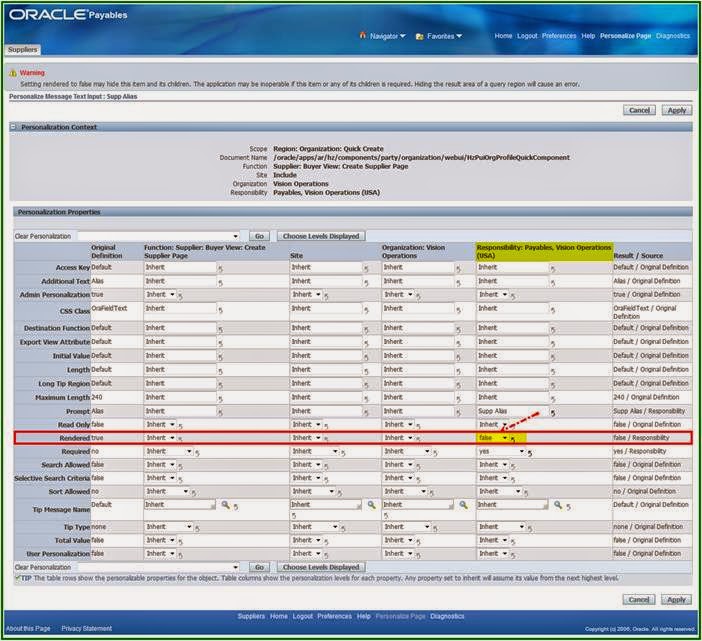The image size is (702, 641).
Task: Click Logout link in the top header
Action: tap(527, 36)
